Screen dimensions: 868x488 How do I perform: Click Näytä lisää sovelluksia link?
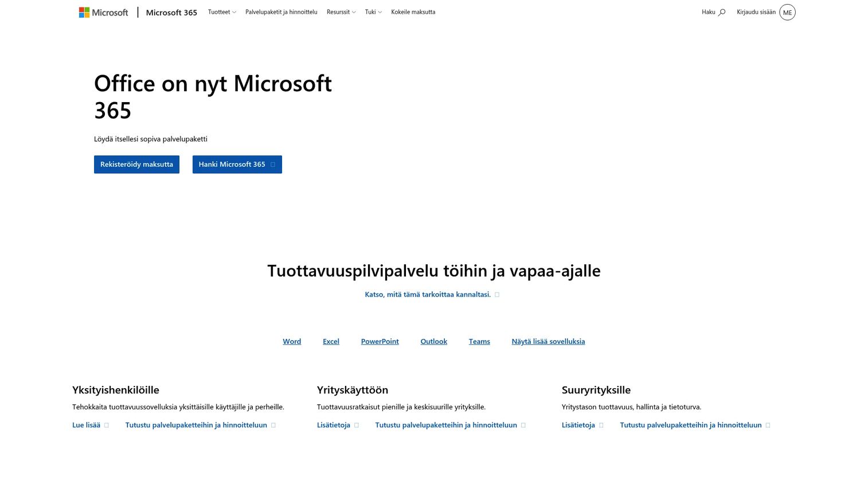coord(548,341)
